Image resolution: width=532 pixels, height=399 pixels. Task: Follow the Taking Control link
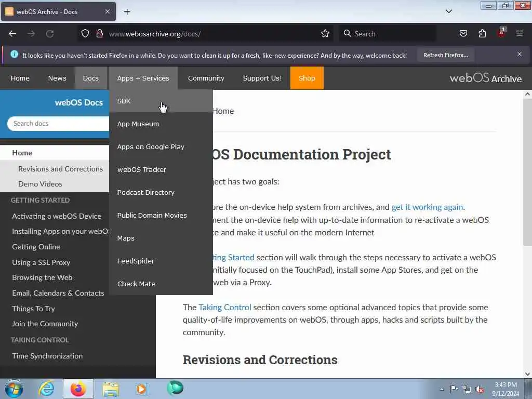[x=224, y=308]
